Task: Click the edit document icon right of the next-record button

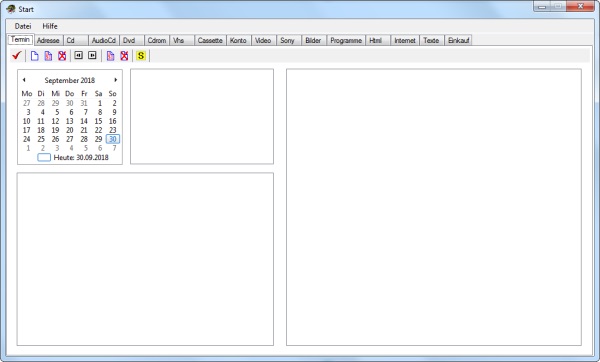Action: tap(110, 56)
